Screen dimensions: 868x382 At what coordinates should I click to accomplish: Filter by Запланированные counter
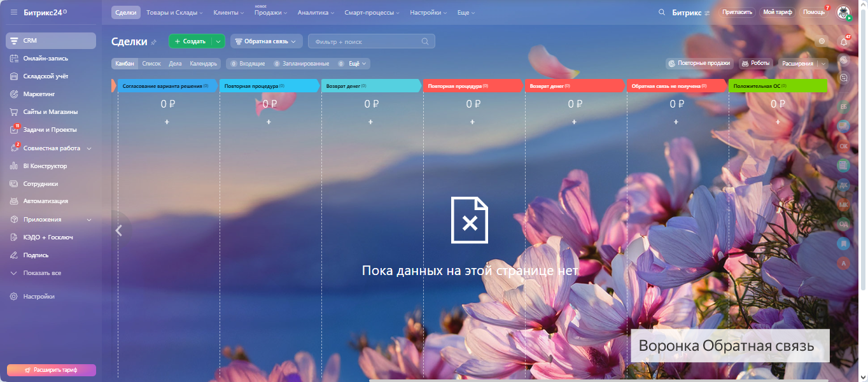pos(302,64)
